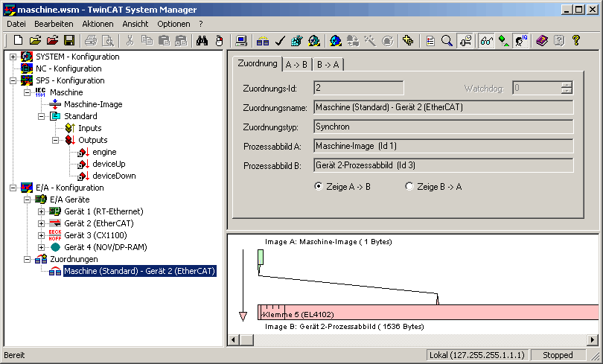
Task: Switch to the B -> A tab
Action: click(328, 65)
